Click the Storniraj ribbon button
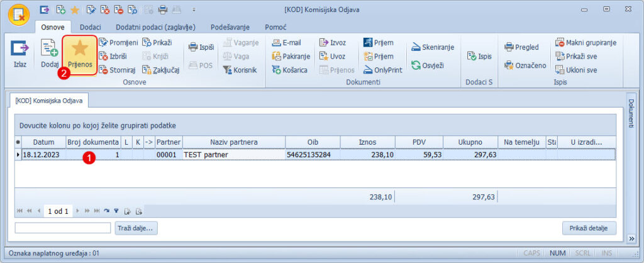The height and width of the screenshot is (263, 644). click(x=118, y=70)
